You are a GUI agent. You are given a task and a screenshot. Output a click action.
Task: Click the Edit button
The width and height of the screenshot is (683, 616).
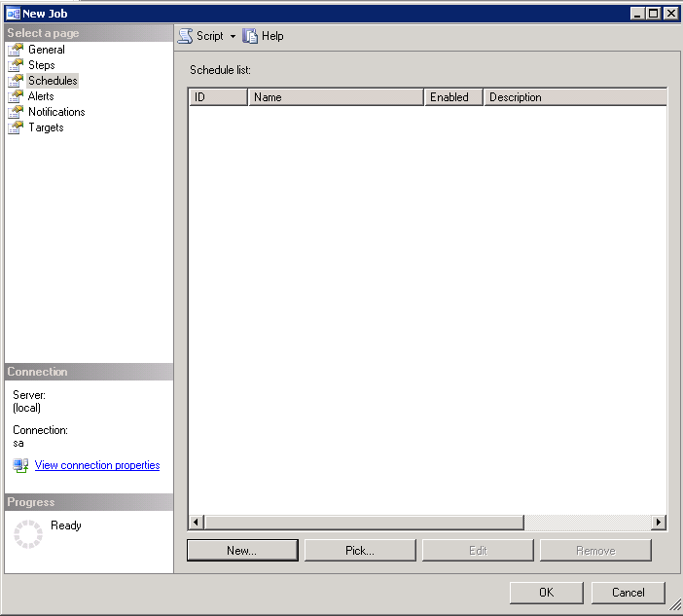pos(478,551)
